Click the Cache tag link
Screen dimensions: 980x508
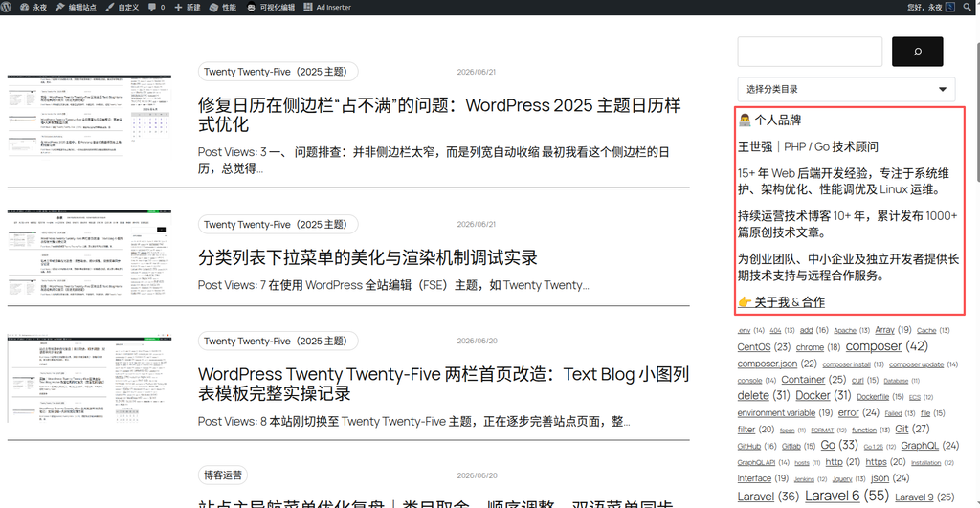point(926,331)
